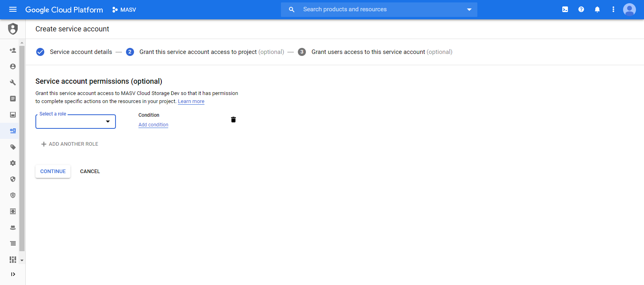Screen dimensions: 644x285
Task: Click the CANCEL button
Action: [90, 171]
